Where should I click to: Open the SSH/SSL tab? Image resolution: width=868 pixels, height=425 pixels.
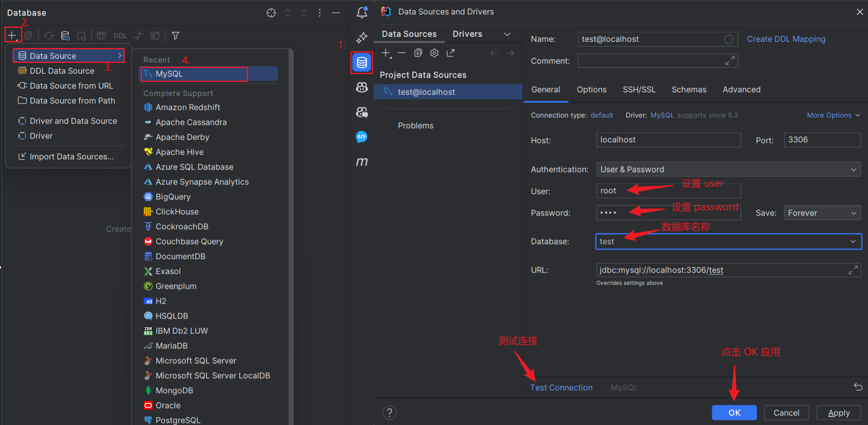639,89
